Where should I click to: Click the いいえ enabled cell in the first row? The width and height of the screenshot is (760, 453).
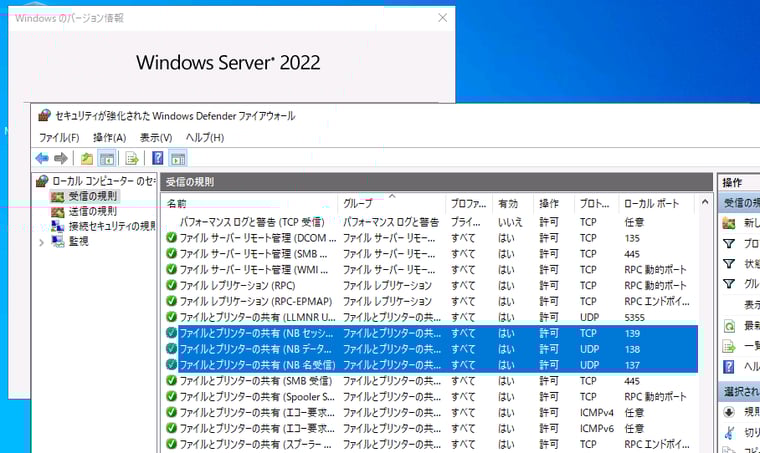pyautogui.click(x=510, y=222)
